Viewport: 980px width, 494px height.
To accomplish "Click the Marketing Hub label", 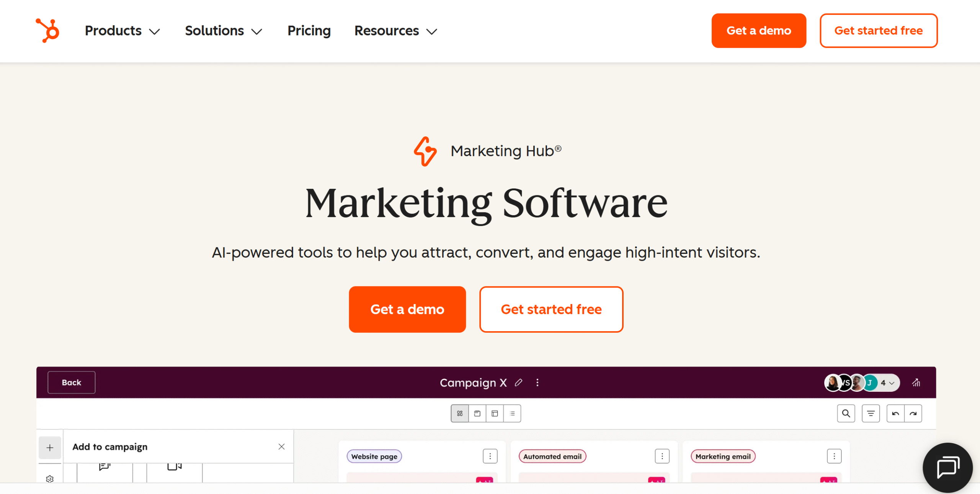I will (506, 151).
